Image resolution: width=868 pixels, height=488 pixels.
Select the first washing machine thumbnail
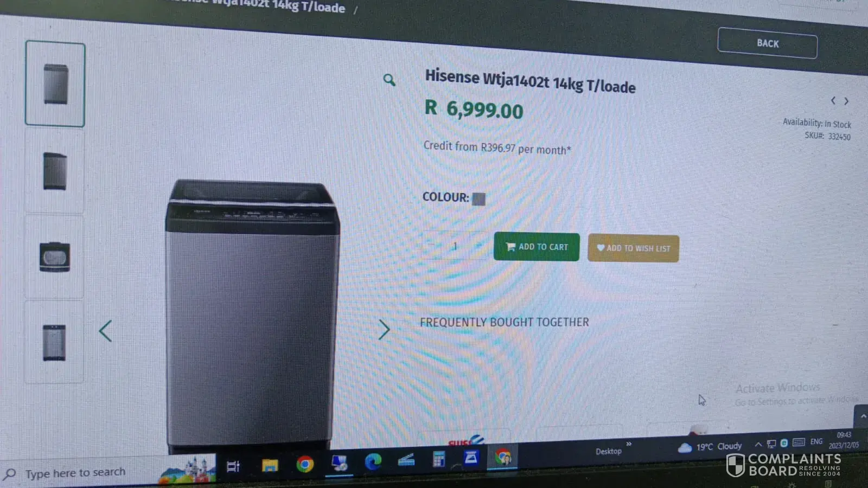(x=55, y=84)
